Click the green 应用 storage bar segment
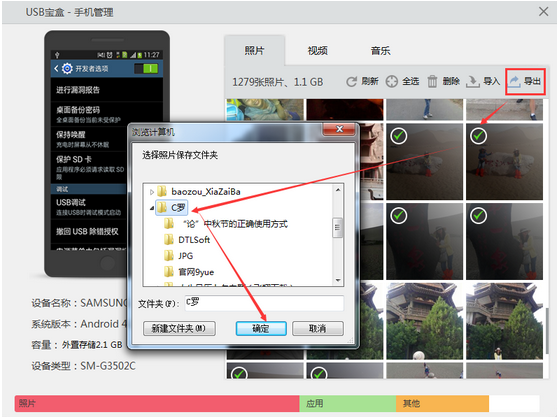 (x=348, y=403)
